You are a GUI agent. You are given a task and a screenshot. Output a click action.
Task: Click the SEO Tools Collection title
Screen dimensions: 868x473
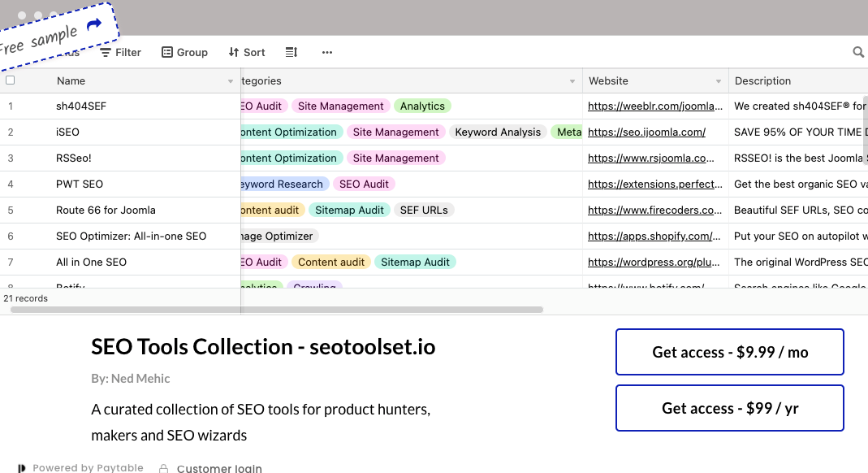tap(263, 347)
